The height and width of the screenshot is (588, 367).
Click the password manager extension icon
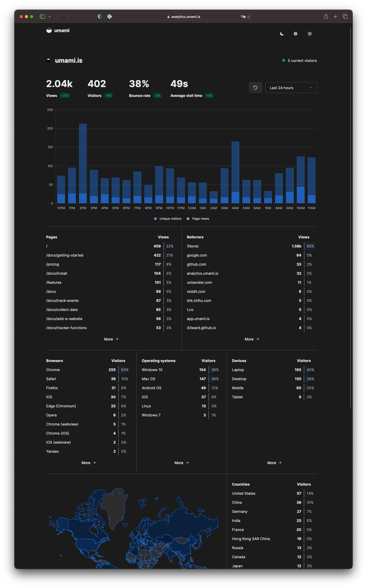(x=110, y=17)
